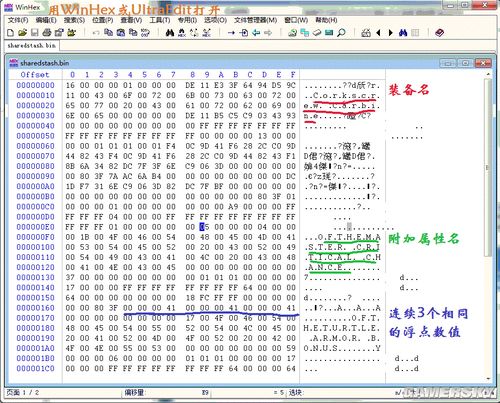Image resolution: width=500 pixels, height=403 pixels.
Task: Click offset label 000001C0
Action: click(35, 369)
